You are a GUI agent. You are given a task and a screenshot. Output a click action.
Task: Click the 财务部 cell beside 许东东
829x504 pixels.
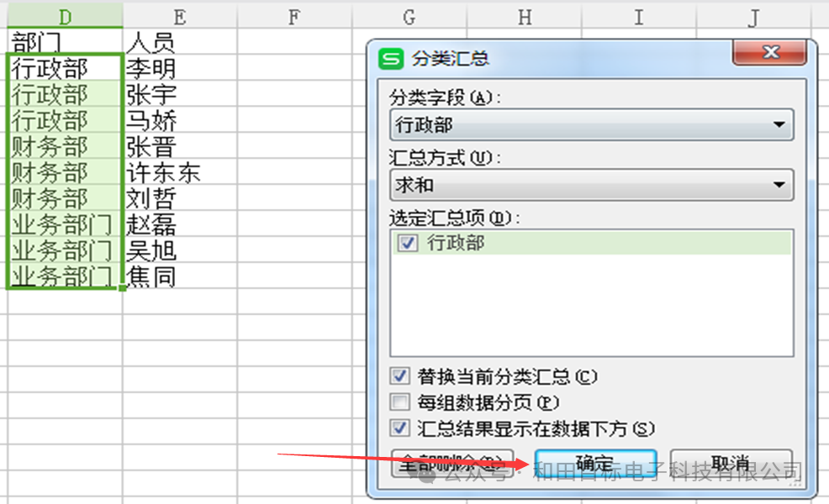(65, 171)
